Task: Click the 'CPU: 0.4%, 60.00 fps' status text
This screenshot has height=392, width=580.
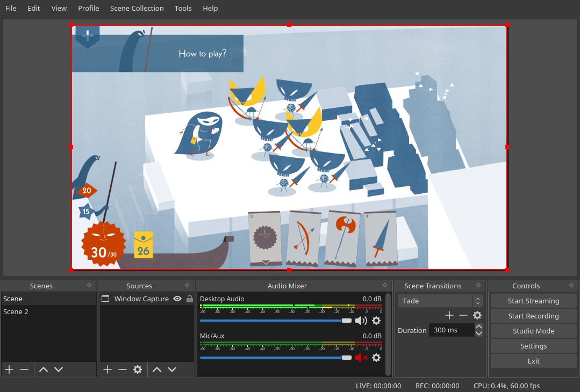Action: pyautogui.click(x=507, y=386)
